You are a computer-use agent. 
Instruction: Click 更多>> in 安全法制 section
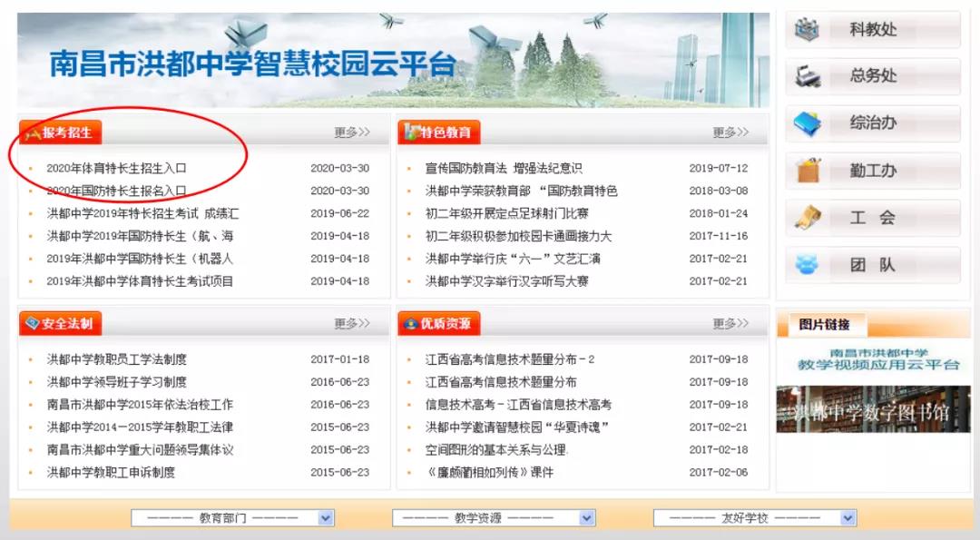click(352, 324)
